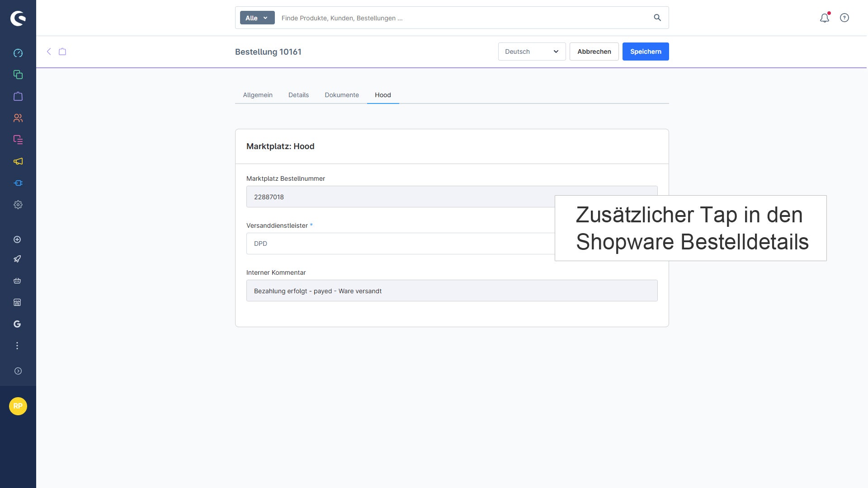Viewport: 868px width, 488px height.
Task: Click the Speichern button
Action: [646, 52]
